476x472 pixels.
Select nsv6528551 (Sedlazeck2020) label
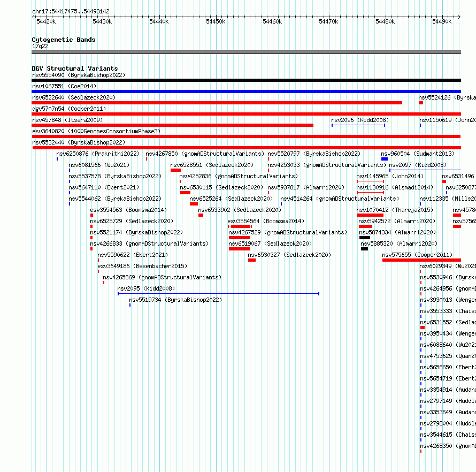pyautogui.click(x=212, y=165)
